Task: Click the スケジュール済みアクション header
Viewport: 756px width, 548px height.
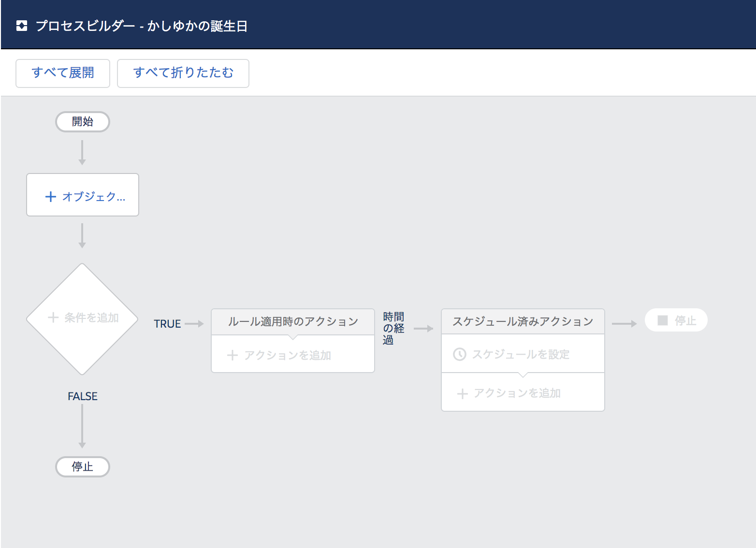Action: pos(523,321)
